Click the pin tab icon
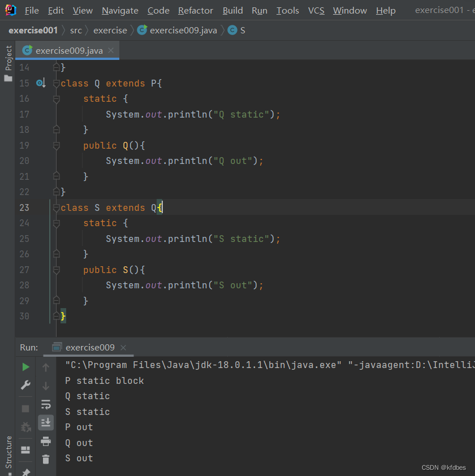Screen dimensions: 475x476 25,471
